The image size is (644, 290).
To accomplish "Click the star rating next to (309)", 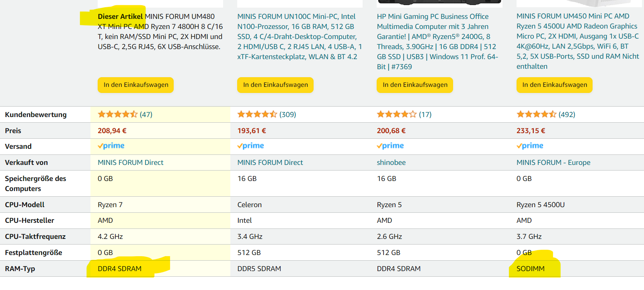I will pos(257,114).
